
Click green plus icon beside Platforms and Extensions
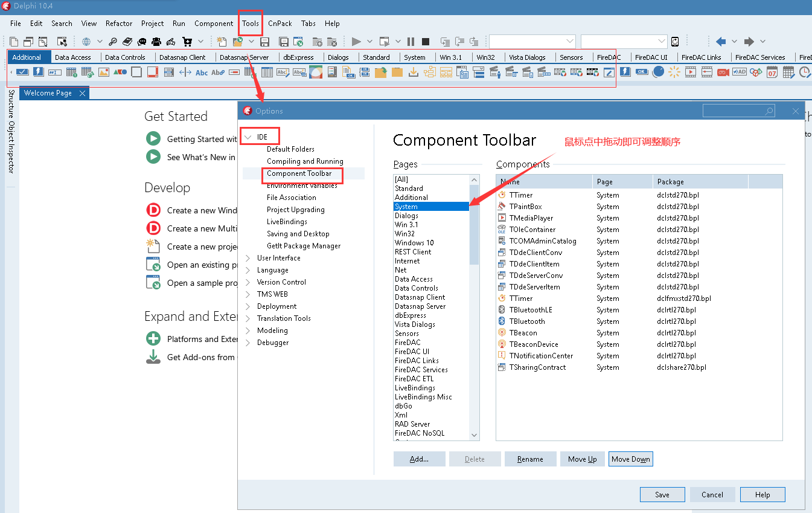[153, 339]
